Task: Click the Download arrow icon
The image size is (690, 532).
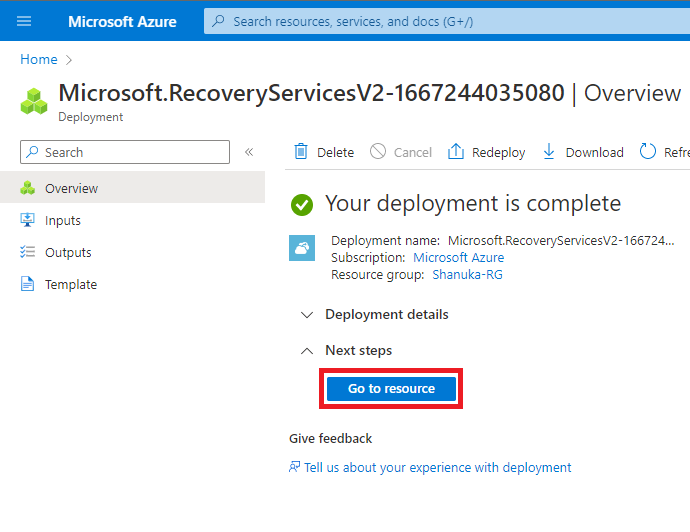Action: pyautogui.click(x=549, y=152)
